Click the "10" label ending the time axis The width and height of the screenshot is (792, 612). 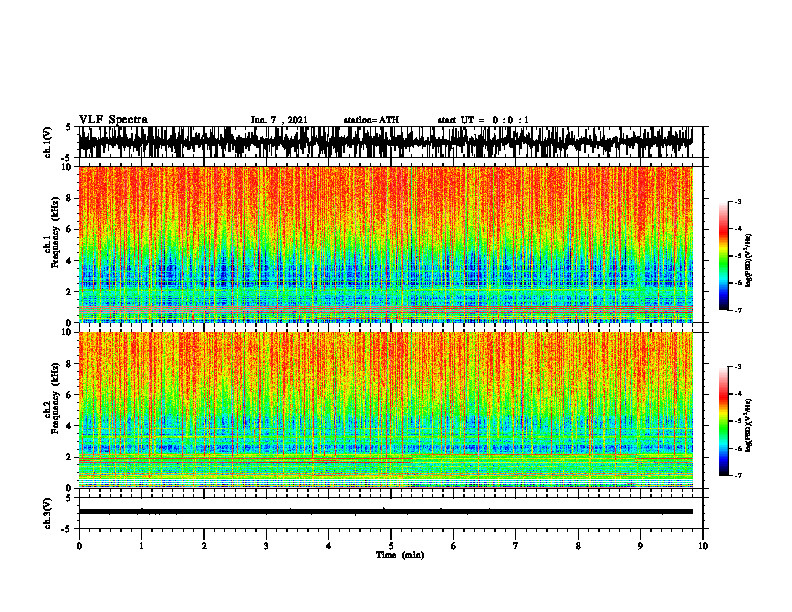point(703,546)
